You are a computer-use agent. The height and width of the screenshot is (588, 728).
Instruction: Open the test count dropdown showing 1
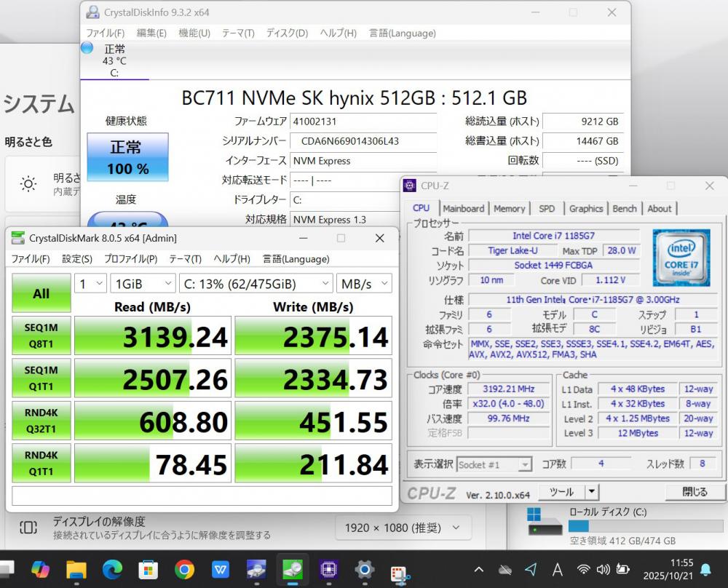90,284
